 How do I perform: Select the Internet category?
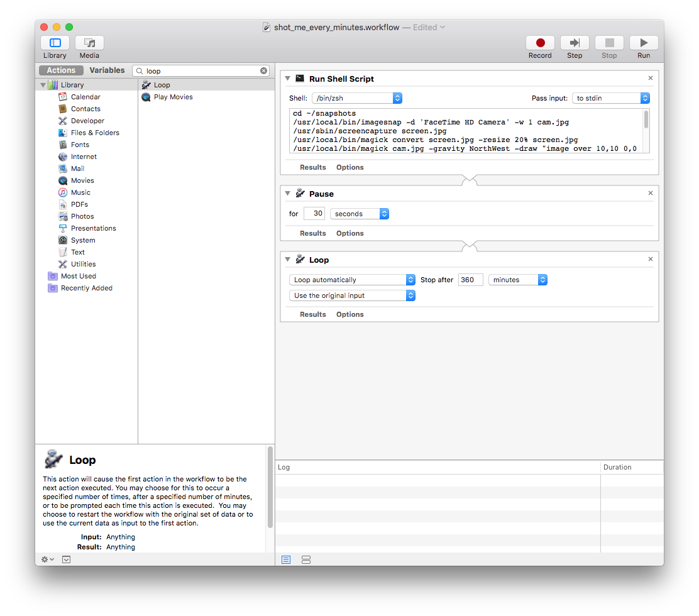[84, 157]
